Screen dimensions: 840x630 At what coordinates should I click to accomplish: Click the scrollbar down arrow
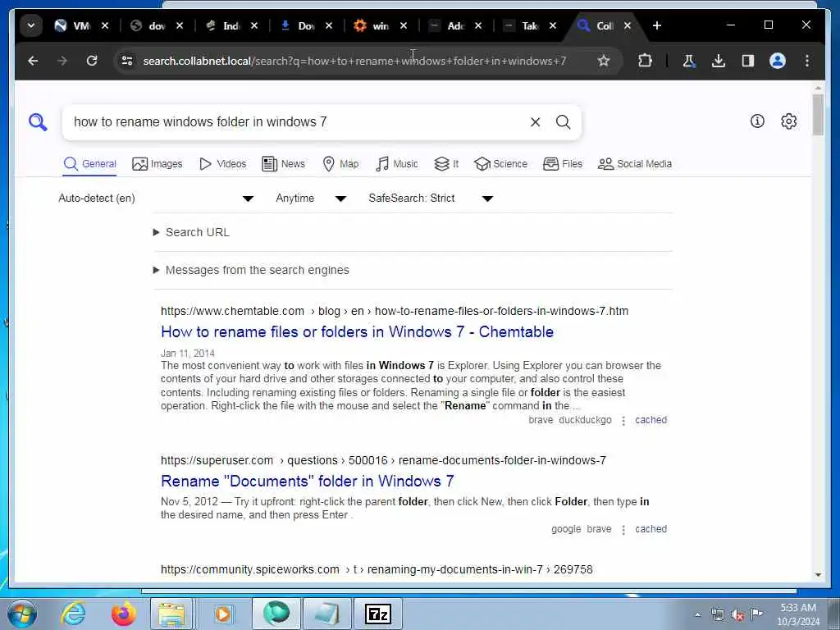[x=818, y=574]
